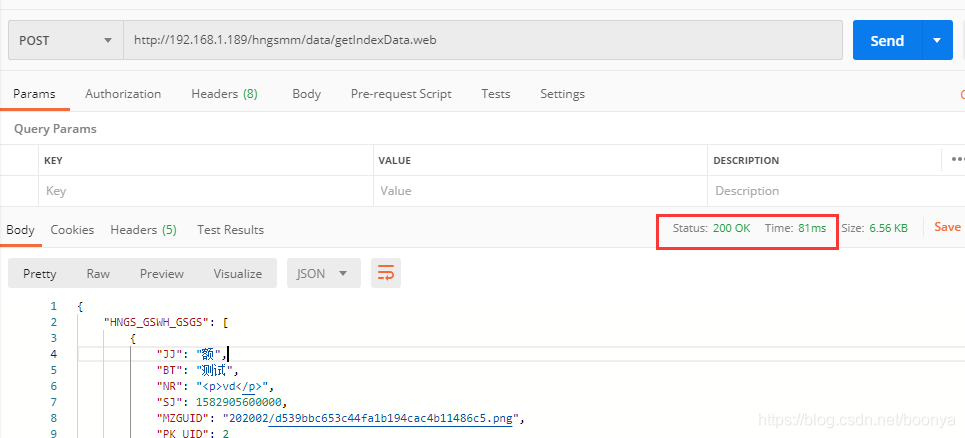Toggle the wrap lines icon
Viewport: 965px width, 438px height.
(x=386, y=274)
